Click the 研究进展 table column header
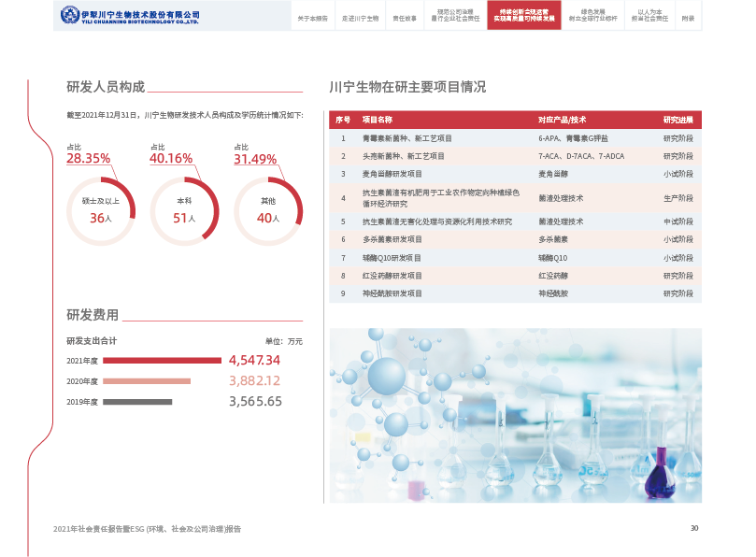The image size is (756, 557). (678, 120)
